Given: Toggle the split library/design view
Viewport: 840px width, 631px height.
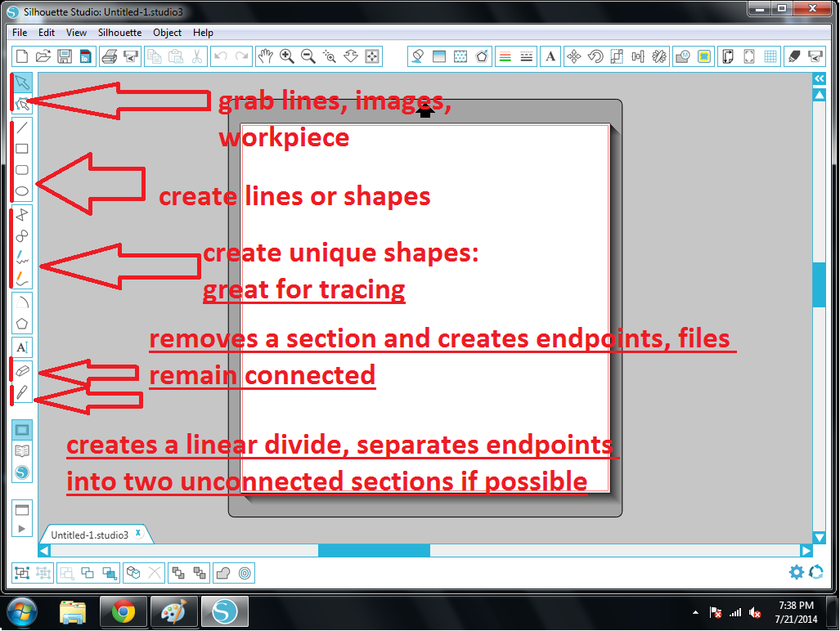Looking at the screenshot, I should (22, 509).
